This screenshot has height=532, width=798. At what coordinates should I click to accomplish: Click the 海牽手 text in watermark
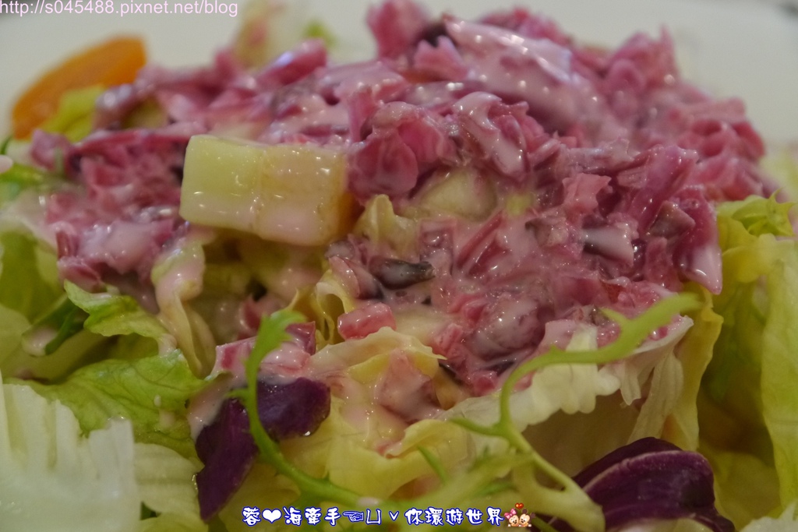[x=312, y=516]
